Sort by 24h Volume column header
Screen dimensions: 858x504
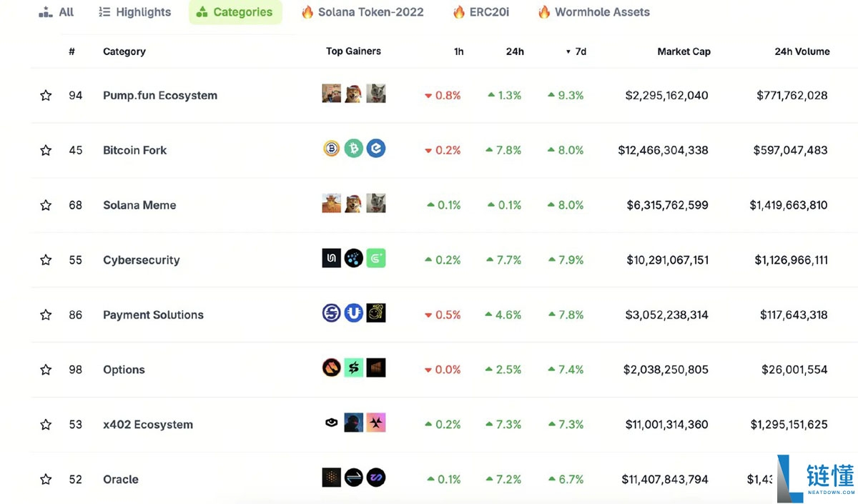(x=802, y=51)
